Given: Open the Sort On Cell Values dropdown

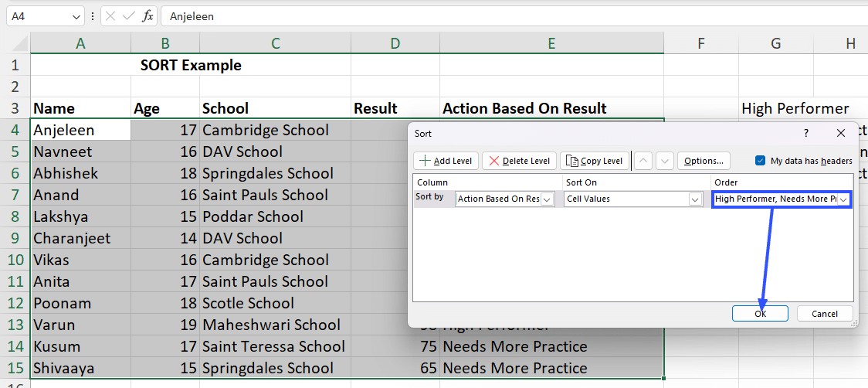Looking at the screenshot, I should (x=694, y=199).
